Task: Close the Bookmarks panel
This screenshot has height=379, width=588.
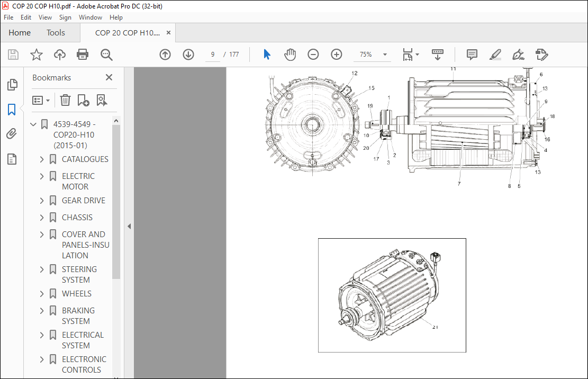Action: point(108,77)
